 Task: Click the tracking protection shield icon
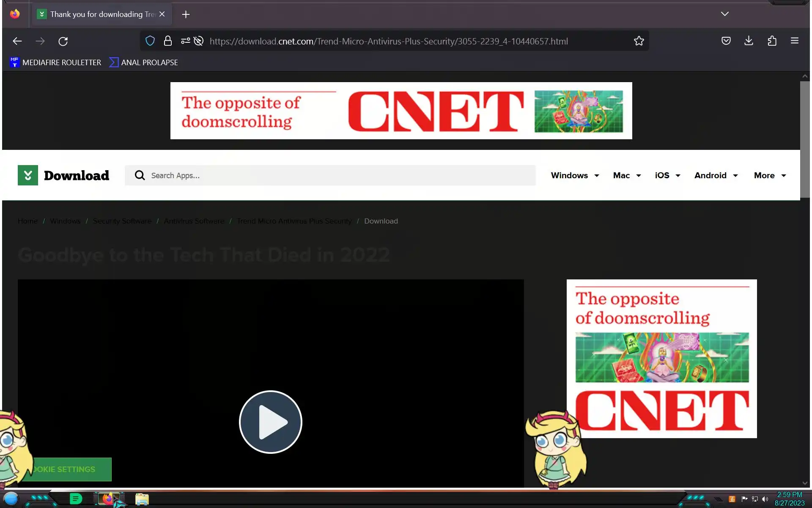click(150, 41)
